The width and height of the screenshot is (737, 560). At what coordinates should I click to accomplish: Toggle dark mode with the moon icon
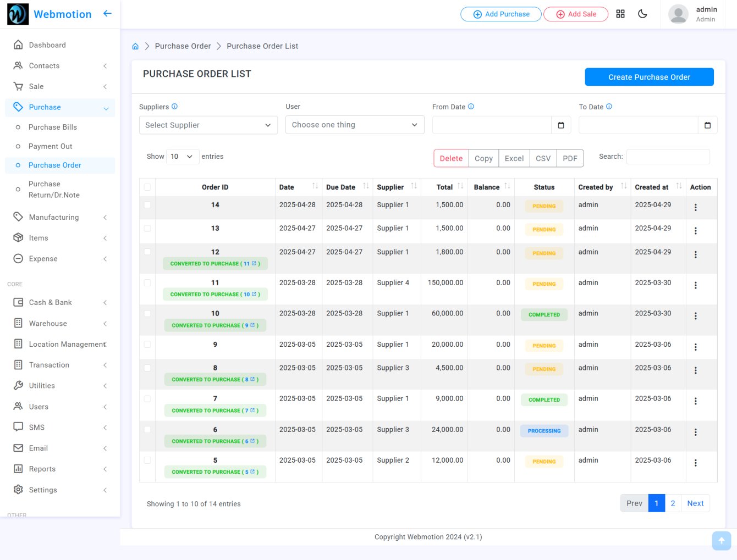coord(642,14)
